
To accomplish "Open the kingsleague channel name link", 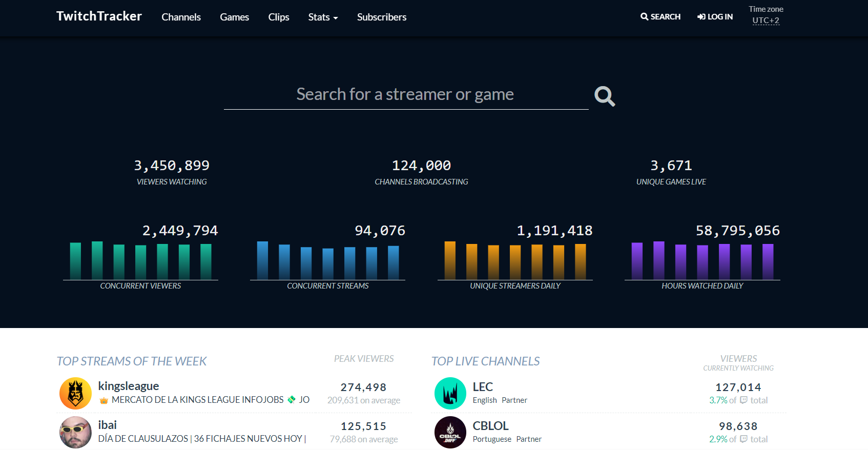I will click(129, 386).
